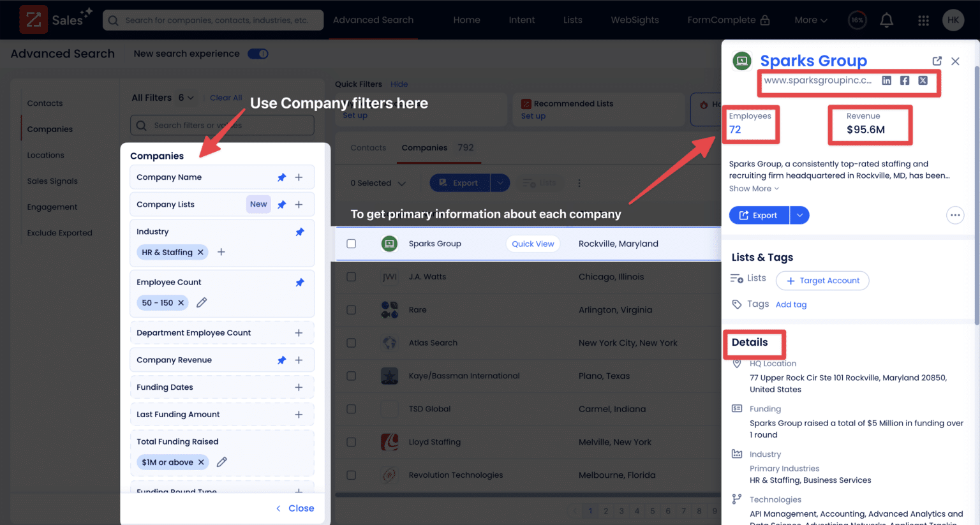Image resolution: width=980 pixels, height=525 pixels.
Task: Open Sparks Group's LinkedIn profile icon
Action: click(886, 80)
